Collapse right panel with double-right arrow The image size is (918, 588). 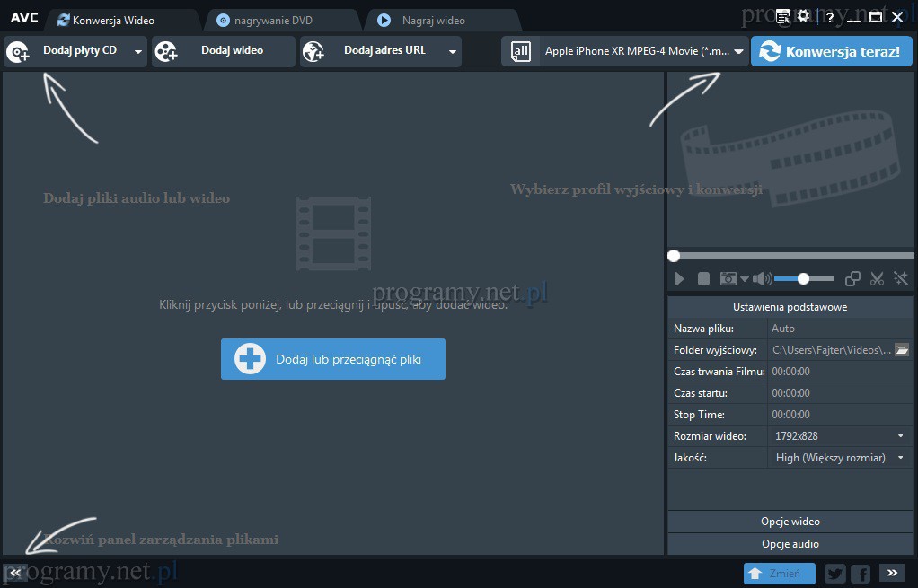[891, 573]
